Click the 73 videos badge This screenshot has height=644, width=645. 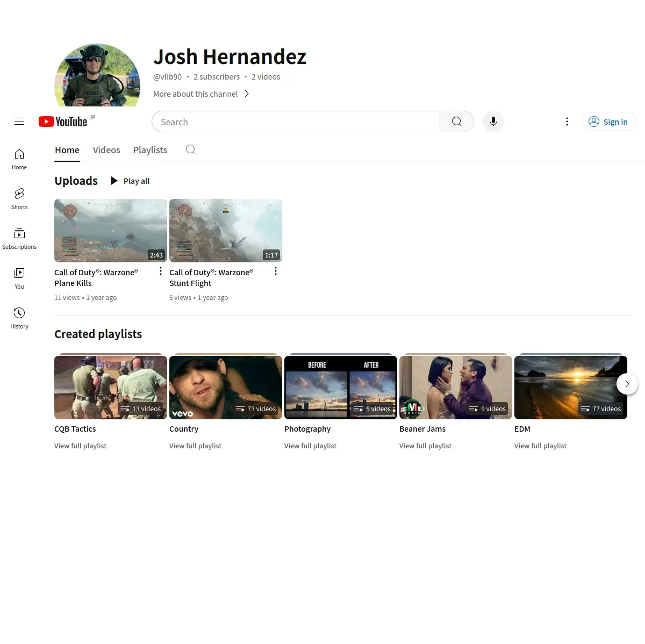point(256,409)
